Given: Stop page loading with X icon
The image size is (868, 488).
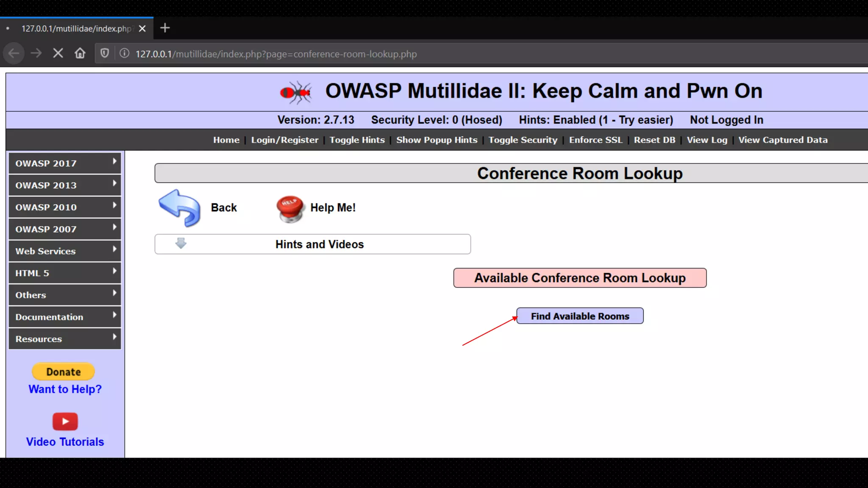Looking at the screenshot, I should [x=58, y=53].
